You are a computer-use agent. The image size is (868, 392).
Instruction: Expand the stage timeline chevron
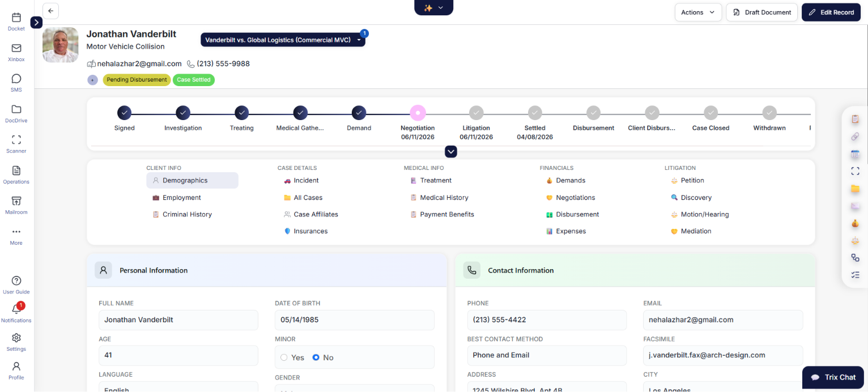451,151
